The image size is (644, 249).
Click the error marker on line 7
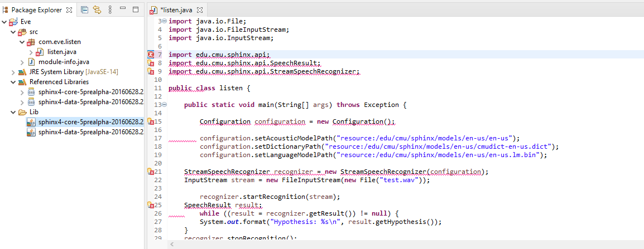click(150, 55)
